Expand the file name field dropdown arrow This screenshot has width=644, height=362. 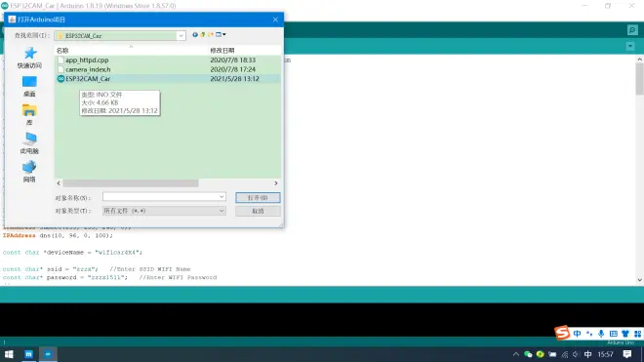pyautogui.click(x=221, y=197)
